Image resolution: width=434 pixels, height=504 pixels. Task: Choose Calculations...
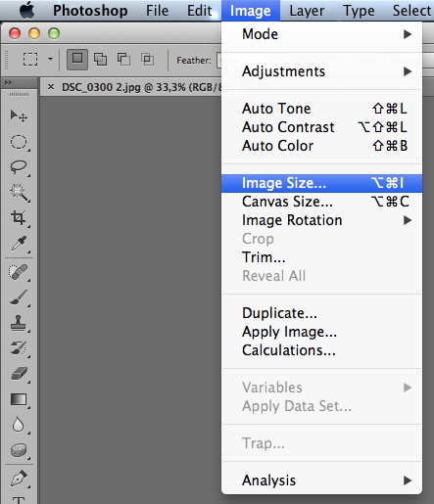(x=321, y=350)
